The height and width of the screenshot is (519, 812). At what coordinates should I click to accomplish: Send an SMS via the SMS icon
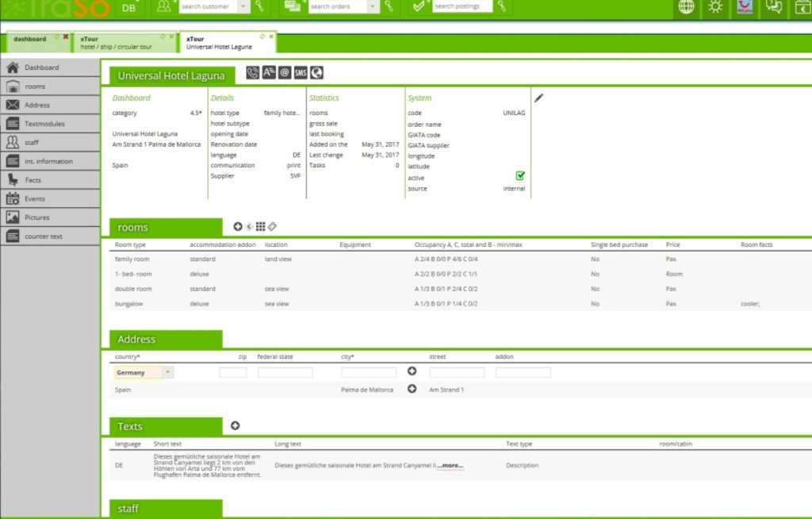point(301,73)
